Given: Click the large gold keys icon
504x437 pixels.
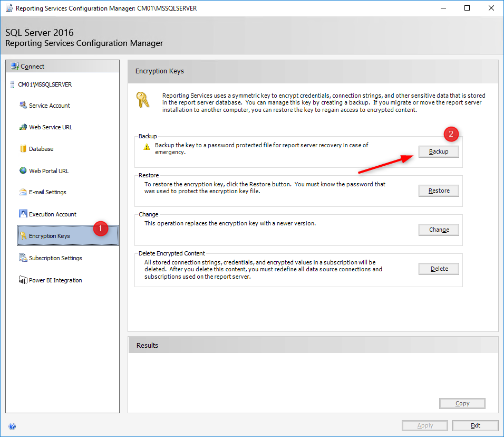Looking at the screenshot, I should pyautogui.click(x=143, y=100).
